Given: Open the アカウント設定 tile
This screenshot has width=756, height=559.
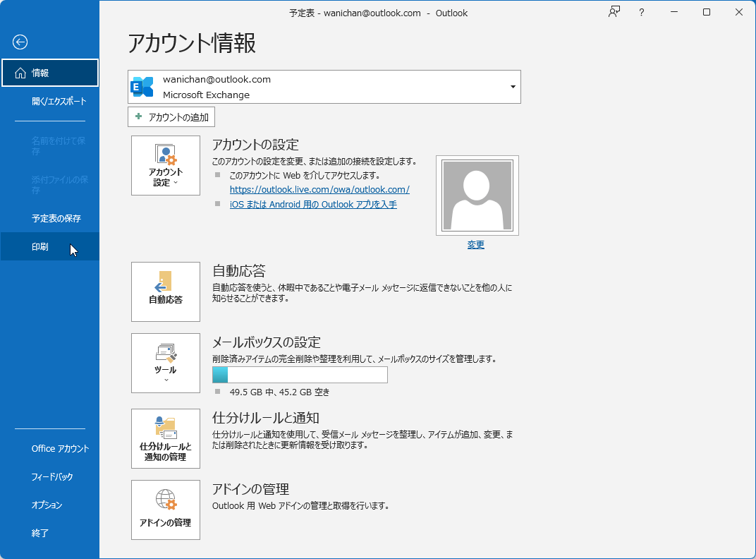Looking at the screenshot, I should tap(165, 166).
